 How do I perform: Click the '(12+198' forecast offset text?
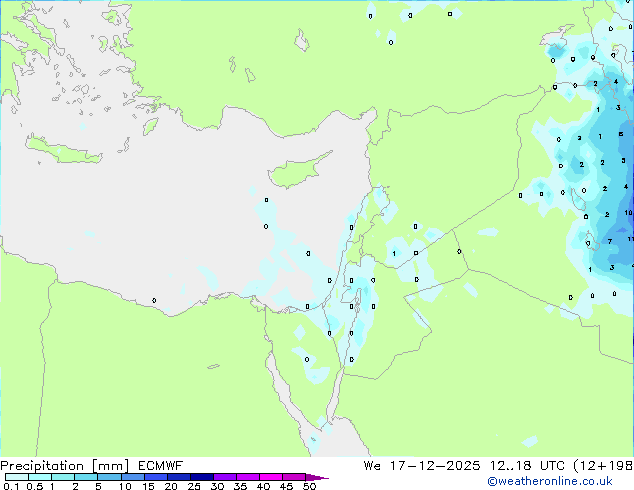603,466
